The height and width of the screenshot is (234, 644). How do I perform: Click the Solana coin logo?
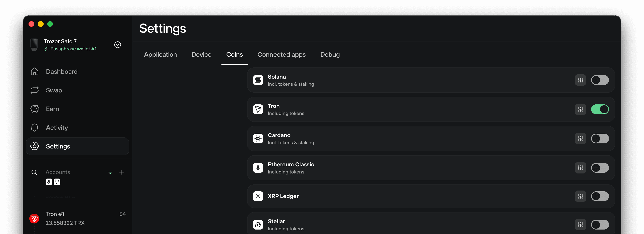pos(258,80)
